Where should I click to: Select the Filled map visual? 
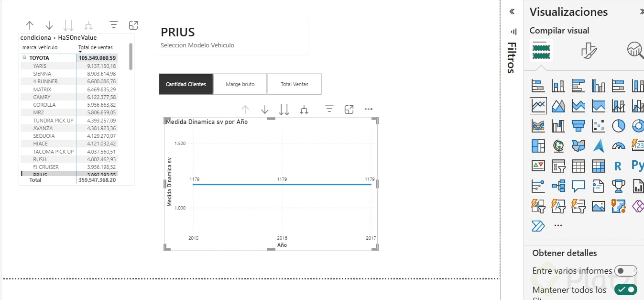(x=579, y=145)
